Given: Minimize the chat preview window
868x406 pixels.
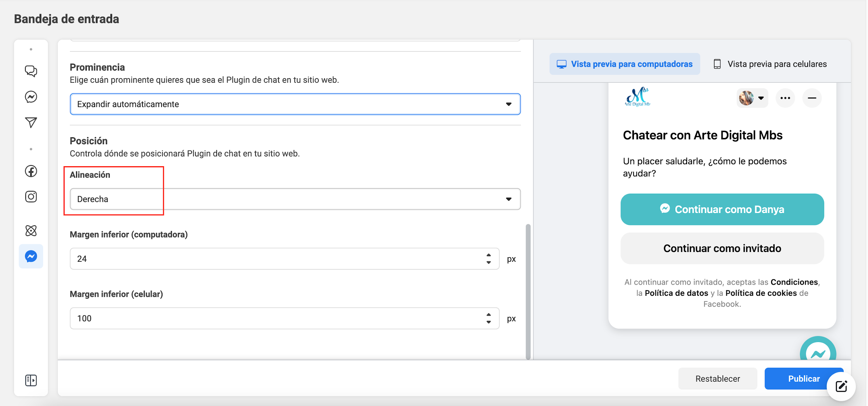Looking at the screenshot, I should tap(812, 98).
